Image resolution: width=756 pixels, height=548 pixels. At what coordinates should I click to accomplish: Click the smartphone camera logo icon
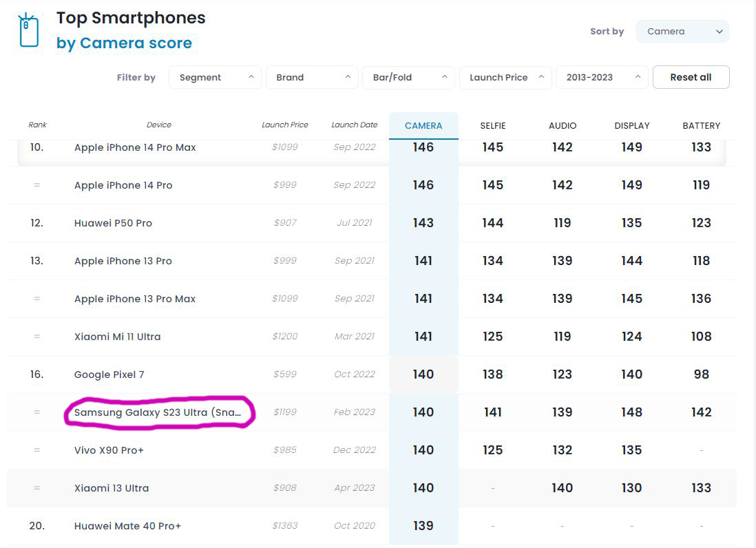[28, 30]
